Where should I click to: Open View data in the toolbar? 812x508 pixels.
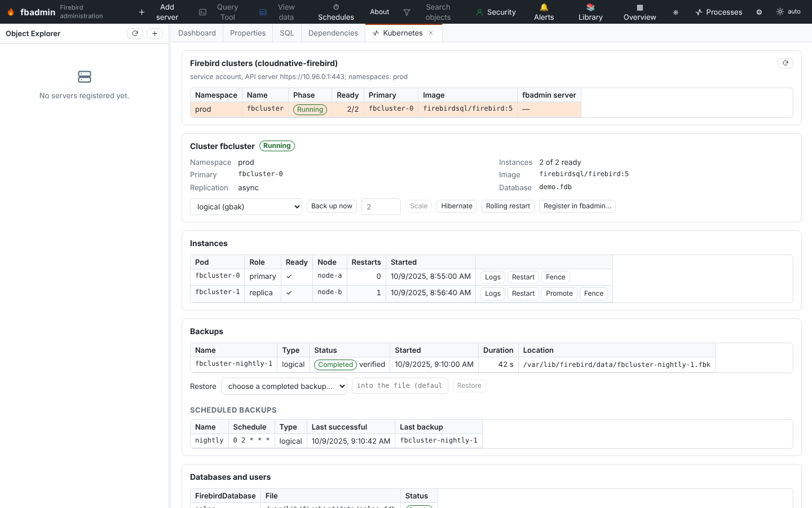point(278,12)
